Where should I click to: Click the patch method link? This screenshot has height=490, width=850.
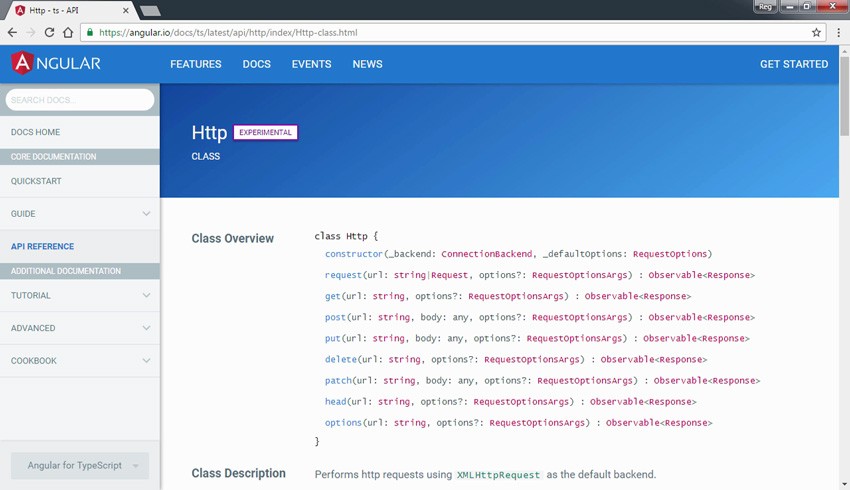tap(338, 381)
